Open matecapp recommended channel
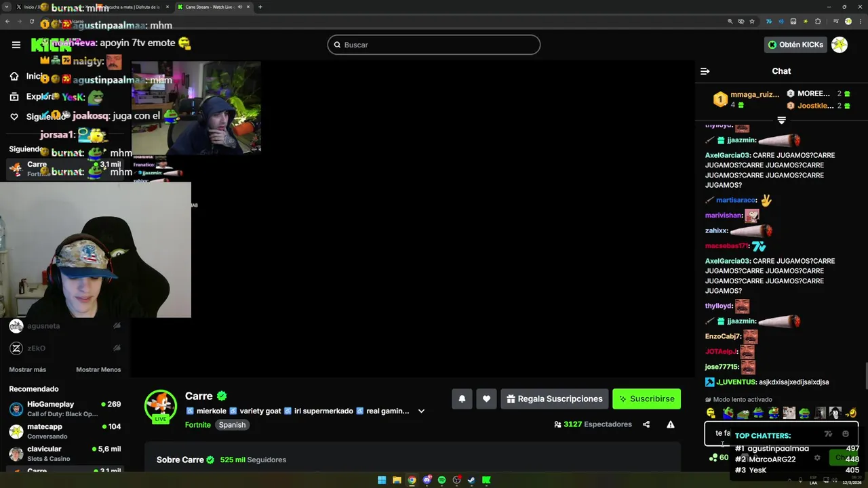The image size is (868, 488). tap(64, 431)
